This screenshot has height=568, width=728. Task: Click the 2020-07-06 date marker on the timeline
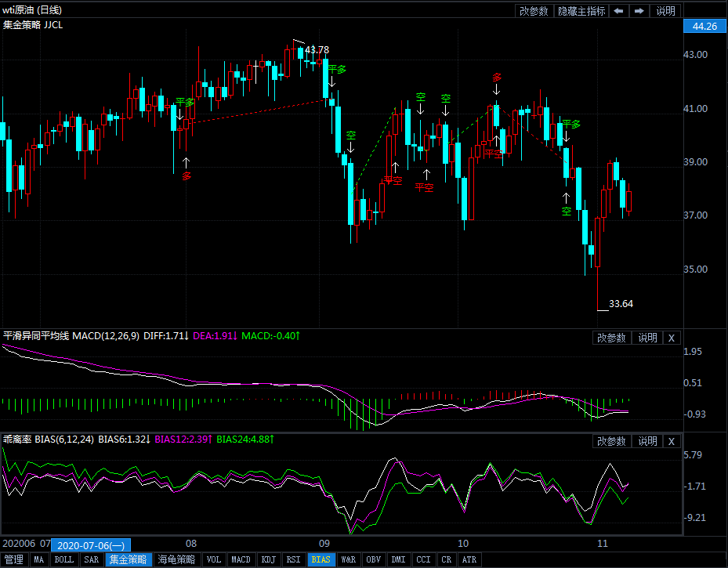coord(92,545)
